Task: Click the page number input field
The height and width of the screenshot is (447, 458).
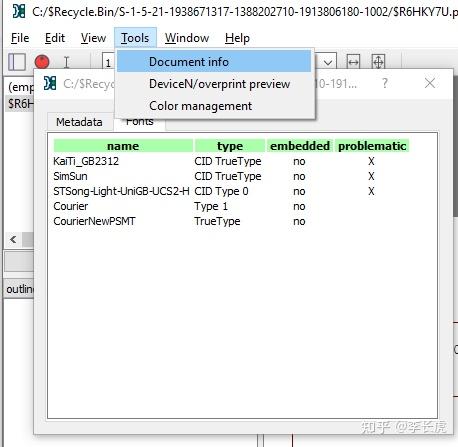Action: tap(109, 62)
